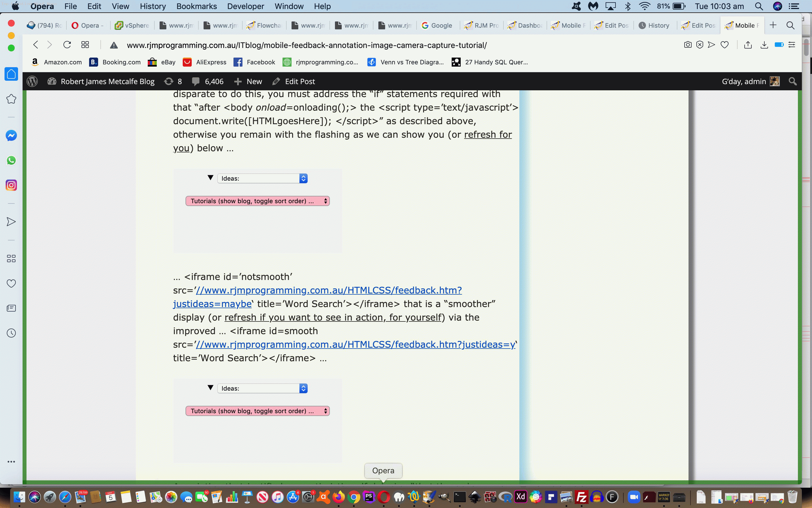This screenshot has height=508, width=812.
Task: Open the Wi-Fi status menu
Action: tap(644, 6)
